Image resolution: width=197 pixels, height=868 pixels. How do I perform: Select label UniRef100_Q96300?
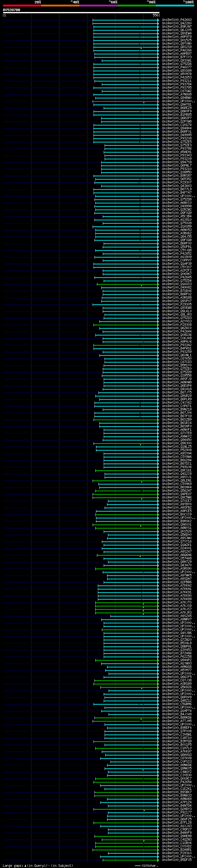pos(177,443)
